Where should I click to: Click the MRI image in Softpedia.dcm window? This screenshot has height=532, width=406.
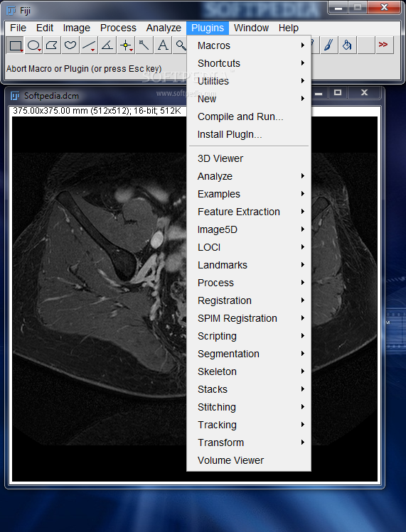click(100, 298)
